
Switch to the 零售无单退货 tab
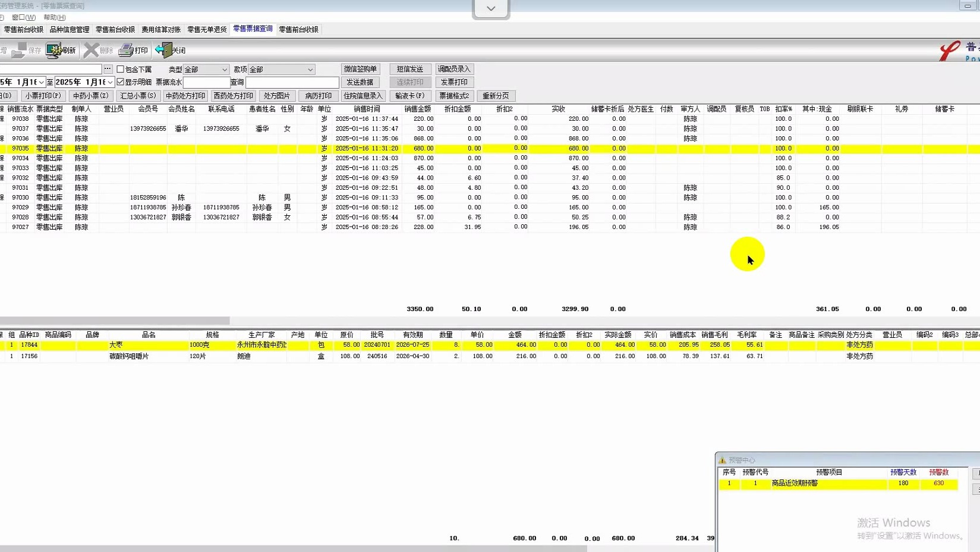[207, 29]
